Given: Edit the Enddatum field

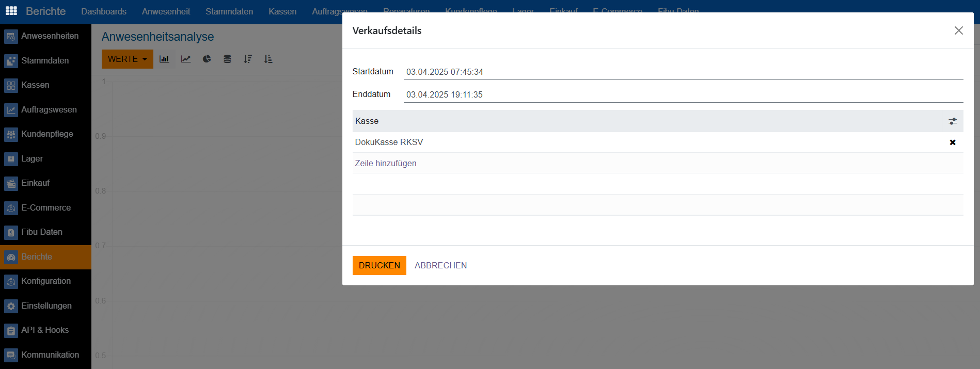Looking at the screenshot, I should tap(683, 94).
